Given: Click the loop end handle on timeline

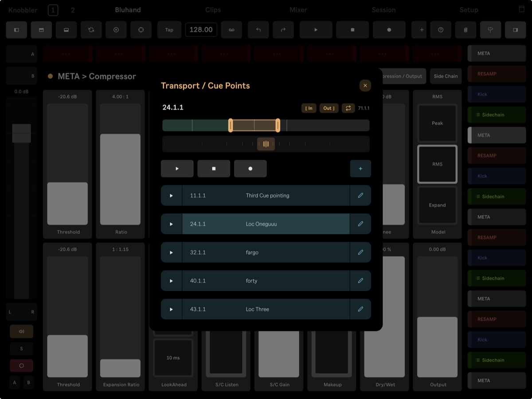Looking at the screenshot, I should point(278,125).
